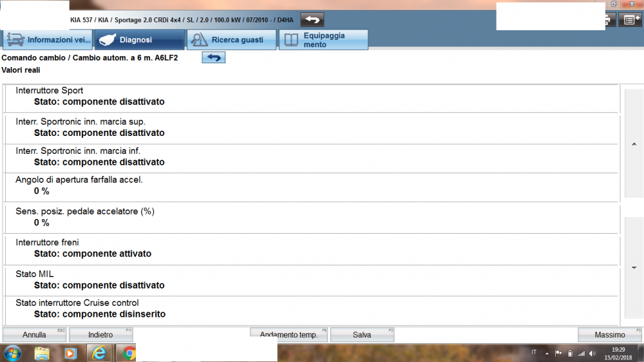Click the volume speaker tray icon
Screen dimensions: 644x362
[x=592, y=354]
